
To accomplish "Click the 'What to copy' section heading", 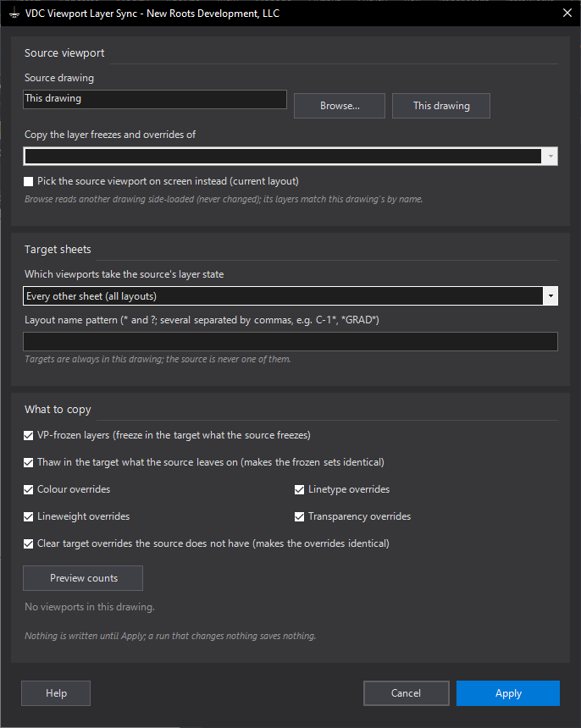I will (x=58, y=410).
